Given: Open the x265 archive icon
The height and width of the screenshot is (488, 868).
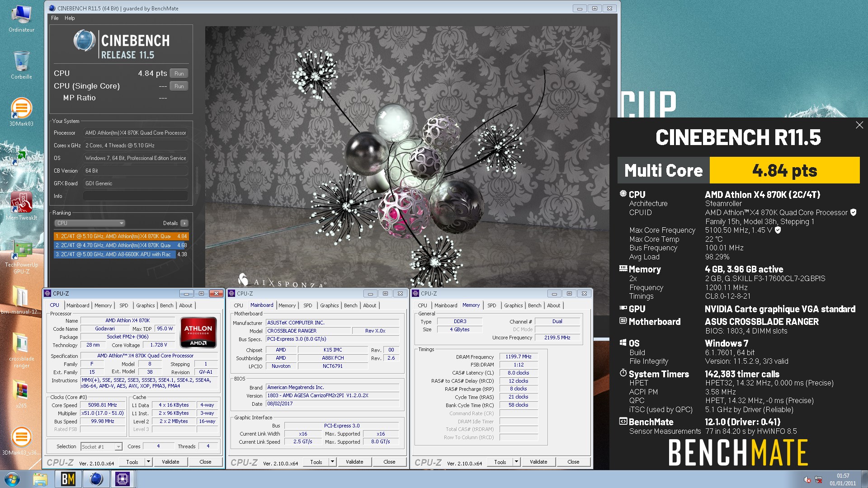Looking at the screenshot, I should pos(21,394).
